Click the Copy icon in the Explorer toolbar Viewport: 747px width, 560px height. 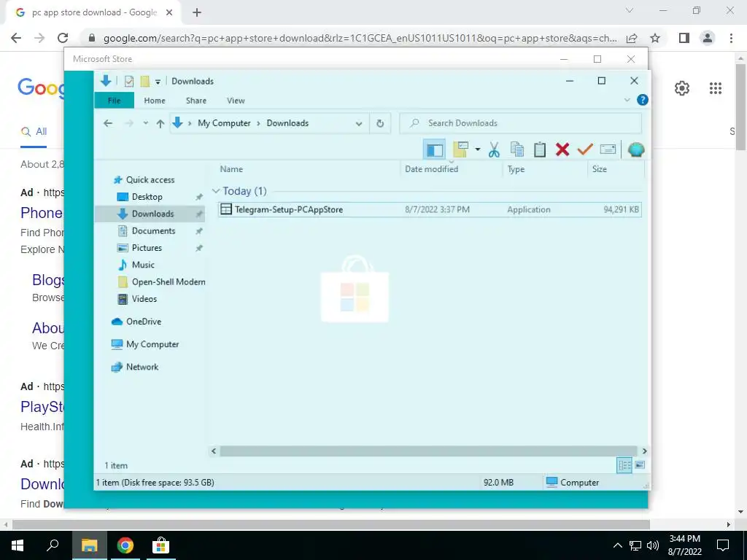point(517,149)
